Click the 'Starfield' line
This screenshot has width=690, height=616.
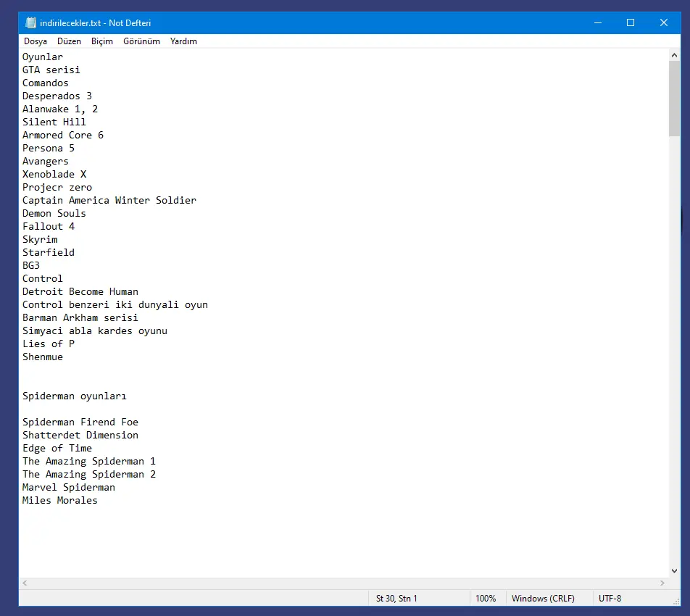(49, 252)
